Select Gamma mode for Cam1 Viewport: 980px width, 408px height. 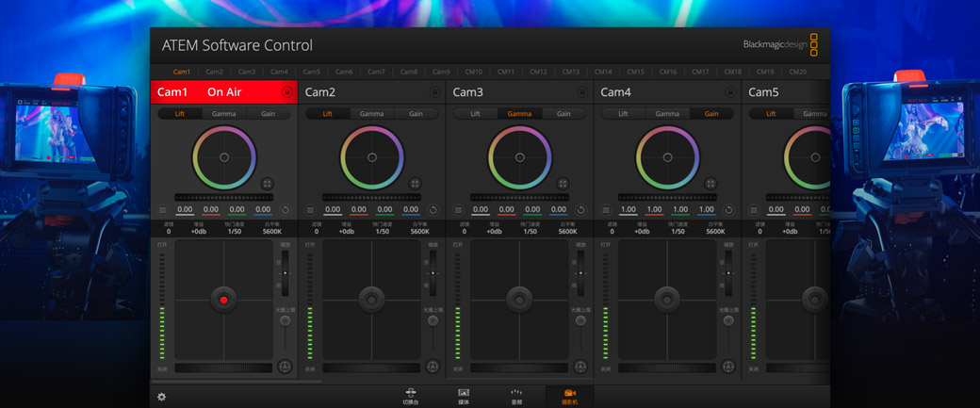point(224,114)
